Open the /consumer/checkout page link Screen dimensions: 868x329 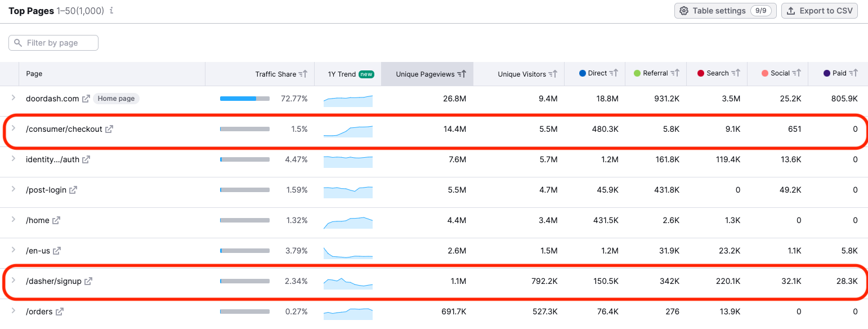tap(64, 129)
